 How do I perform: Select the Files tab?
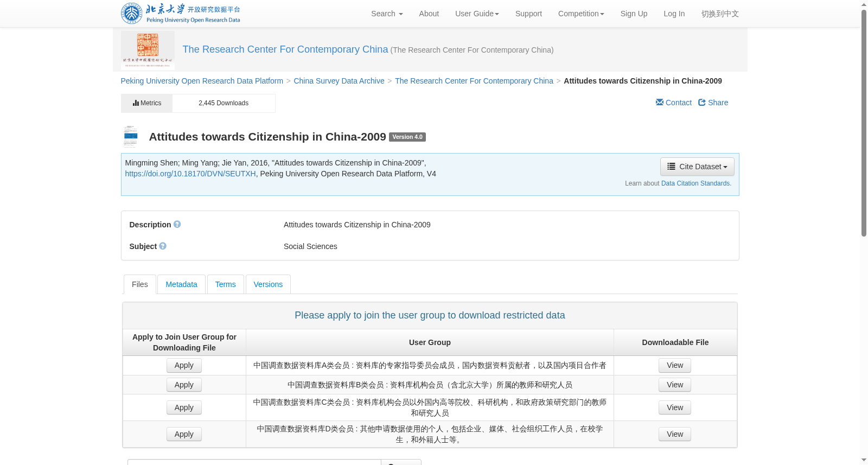(x=140, y=284)
